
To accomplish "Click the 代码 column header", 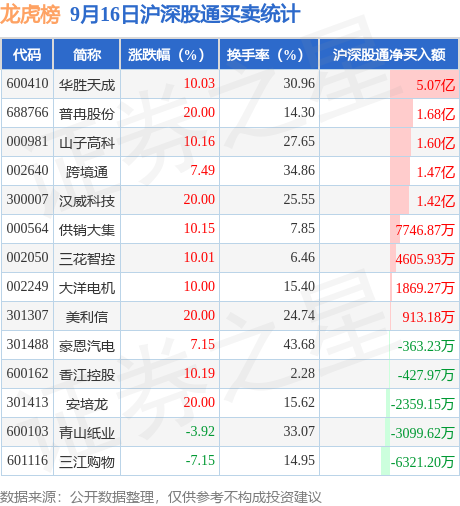I will pos(27,54).
